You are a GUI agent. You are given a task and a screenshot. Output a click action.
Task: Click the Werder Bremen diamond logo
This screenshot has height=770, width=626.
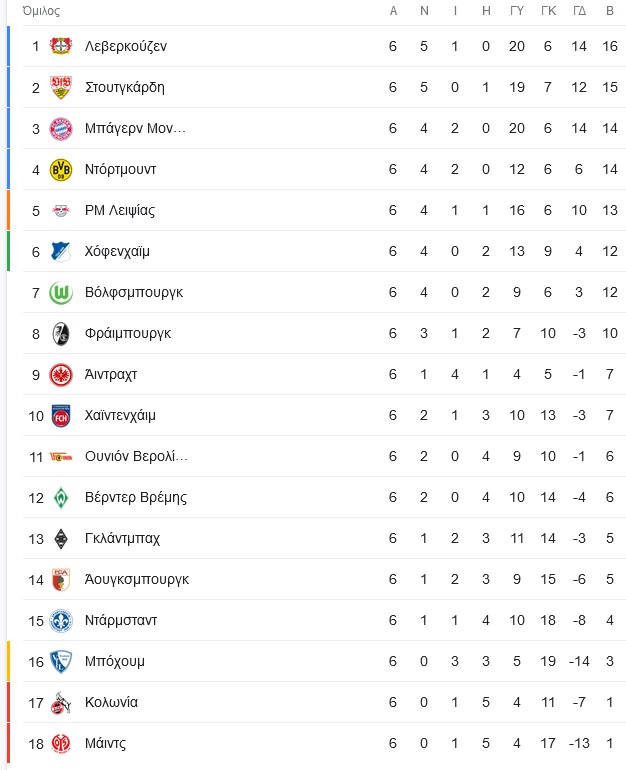pos(61,498)
